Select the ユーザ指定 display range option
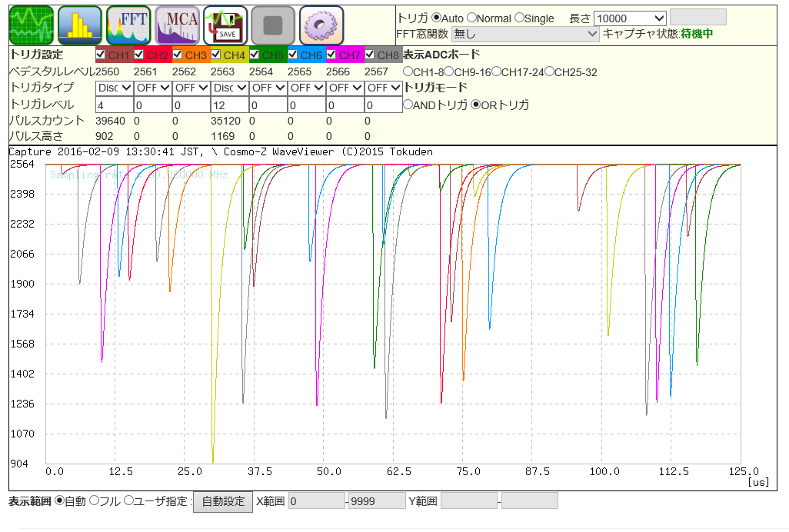This screenshot has height=532, width=789. point(128,501)
